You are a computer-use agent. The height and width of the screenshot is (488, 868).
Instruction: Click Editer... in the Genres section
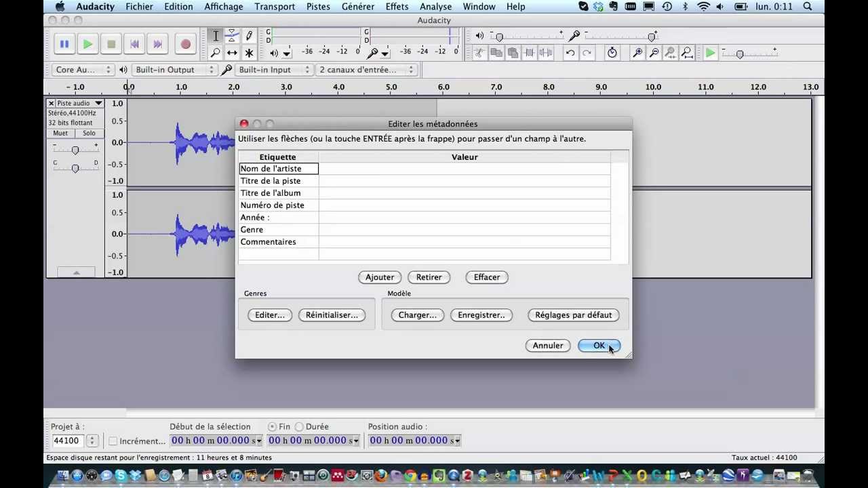[270, 315]
